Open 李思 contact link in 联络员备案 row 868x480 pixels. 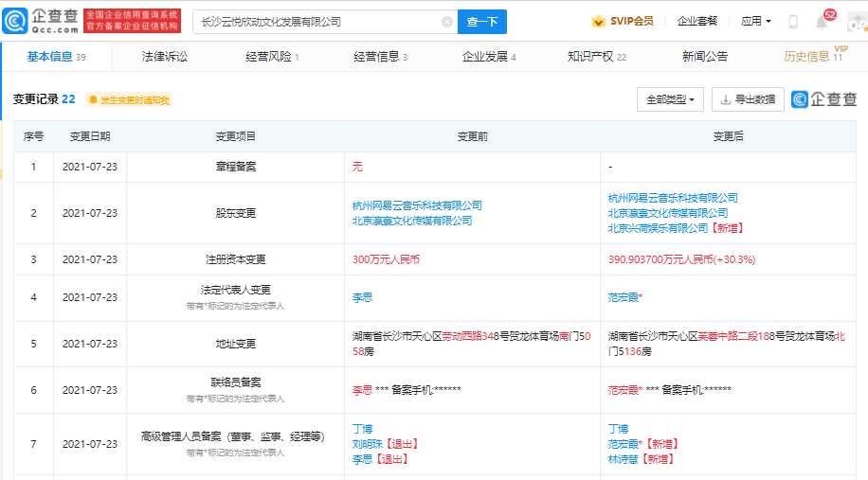coord(363,390)
